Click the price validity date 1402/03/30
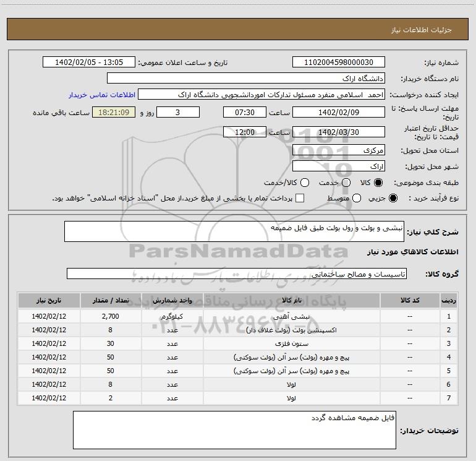 [x=339, y=132]
